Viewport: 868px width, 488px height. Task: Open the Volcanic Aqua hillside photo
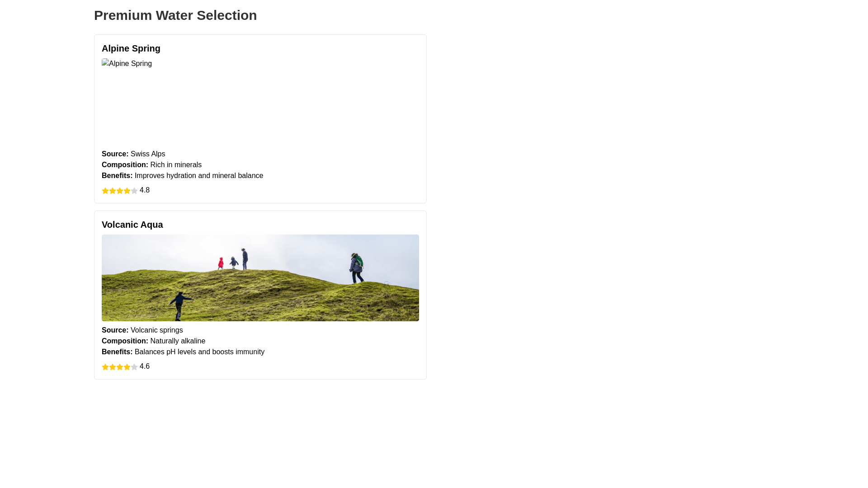click(x=260, y=278)
